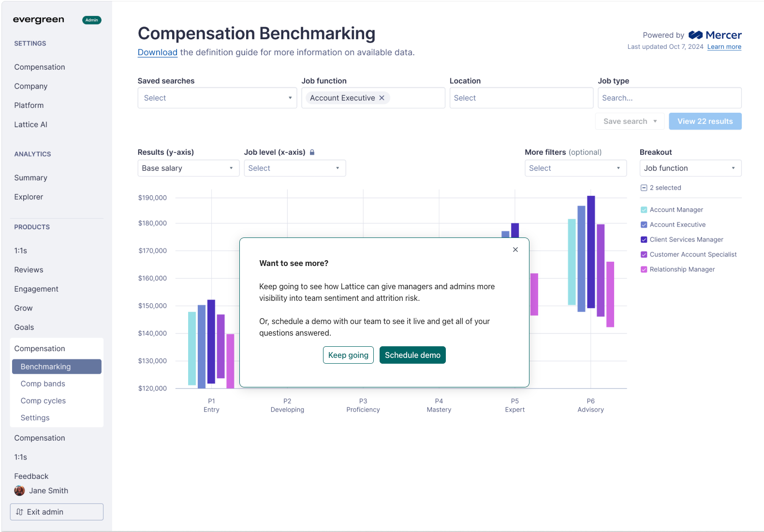Follow the Mercer Learn more link
Viewport: 764px width, 532px height.
tap(724, 47)
